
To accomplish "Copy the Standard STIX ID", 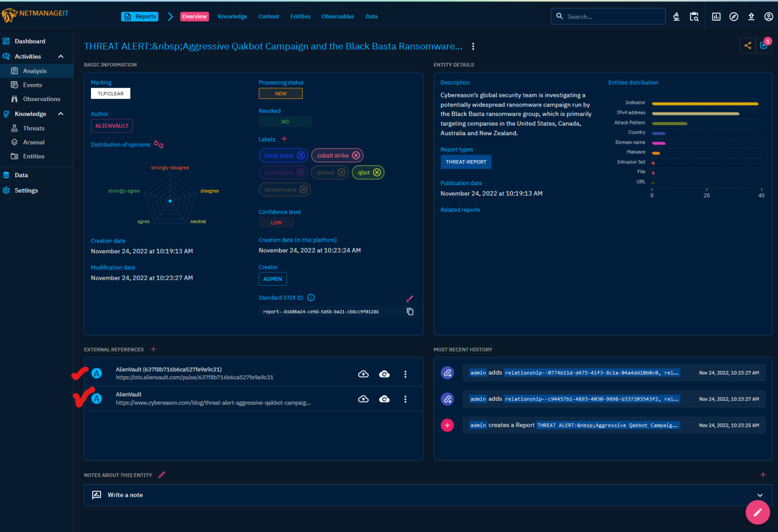I will tap(410, 312).
